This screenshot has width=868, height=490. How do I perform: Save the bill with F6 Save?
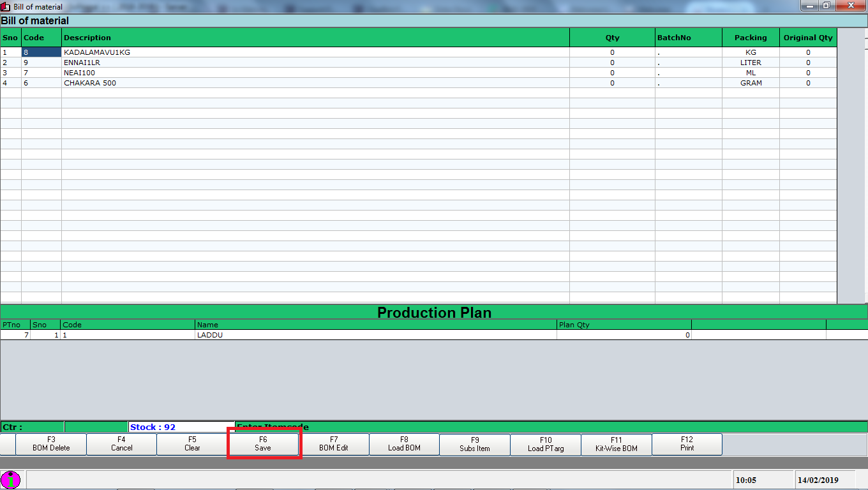[263, 444]
